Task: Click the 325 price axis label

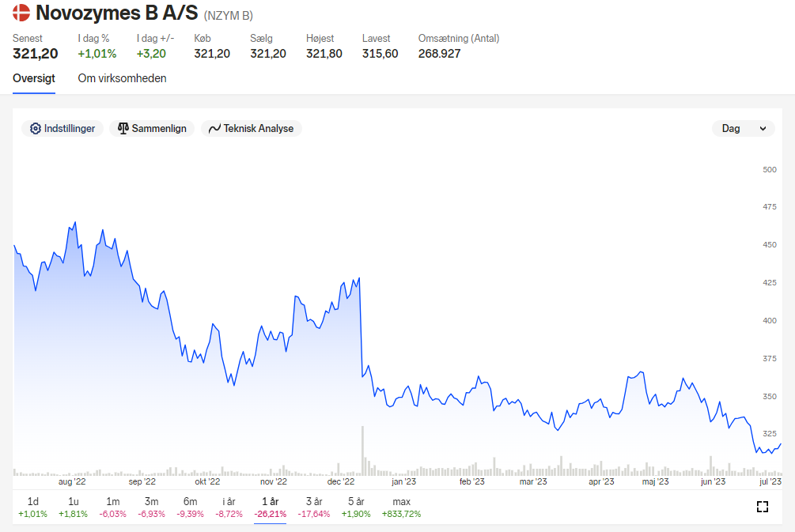Action: (x=770, y=434)
